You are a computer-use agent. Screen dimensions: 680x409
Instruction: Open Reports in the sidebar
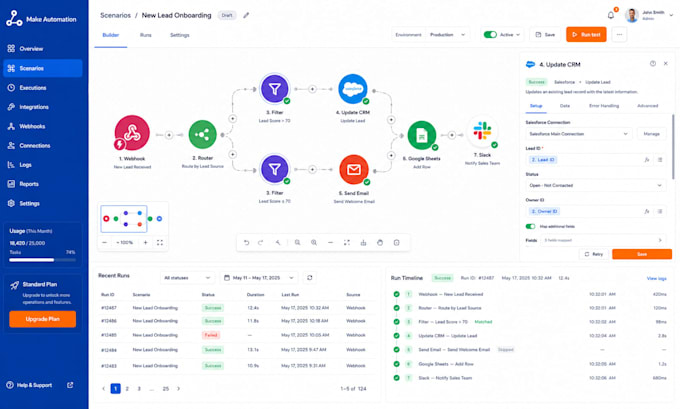[42, 184]
